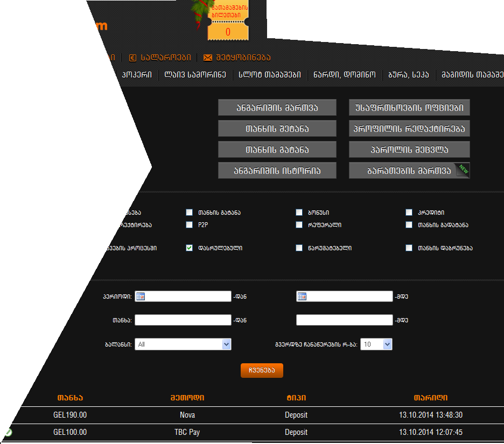Tick the წარუმატებელი status checkbox

(x=299, y=248)
